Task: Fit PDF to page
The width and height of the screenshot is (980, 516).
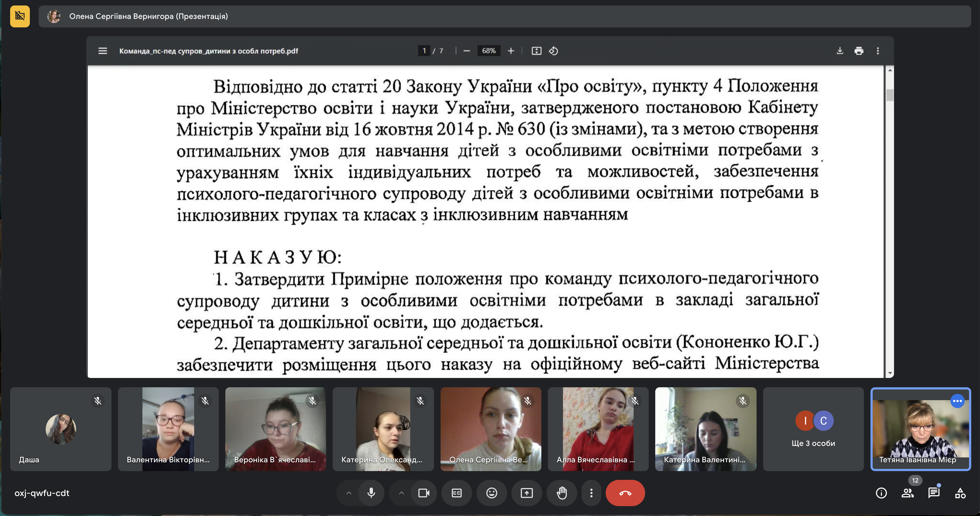Action: (536, 51)
